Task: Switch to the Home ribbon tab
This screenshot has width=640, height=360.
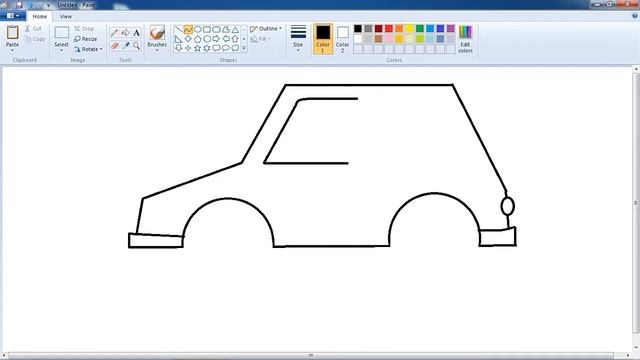Action: pyautogui.click(x=40, y=16)
